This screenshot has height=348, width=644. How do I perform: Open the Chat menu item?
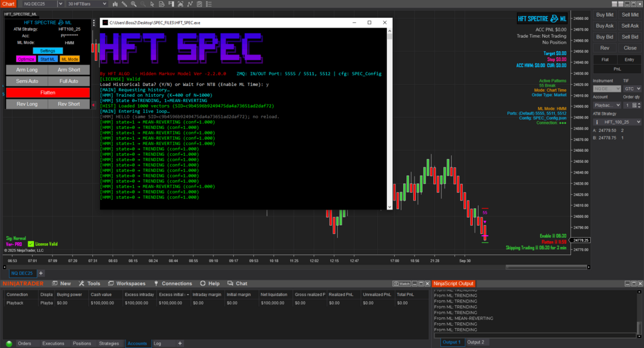[237, 283]
